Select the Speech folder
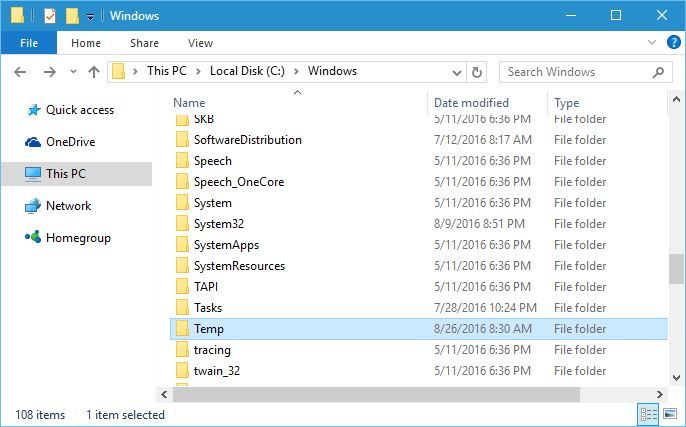Viewport: 686px width, 427px height. click(419, 161)
